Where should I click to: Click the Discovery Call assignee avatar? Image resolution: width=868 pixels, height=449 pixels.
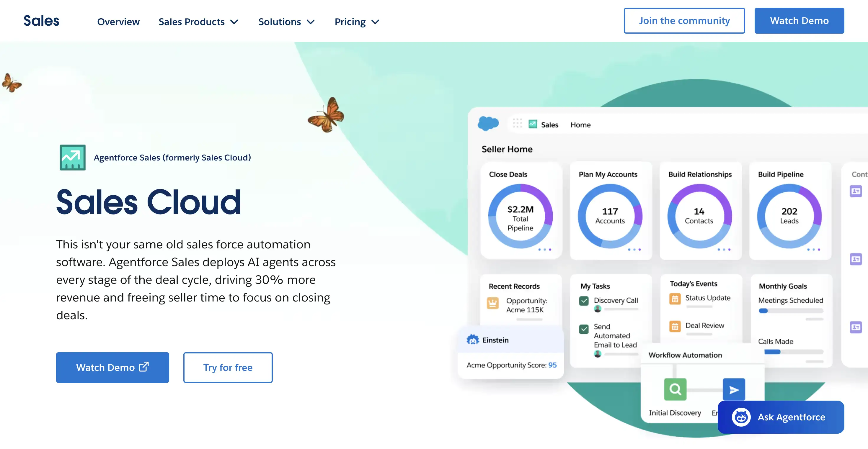tap(598, 309)
